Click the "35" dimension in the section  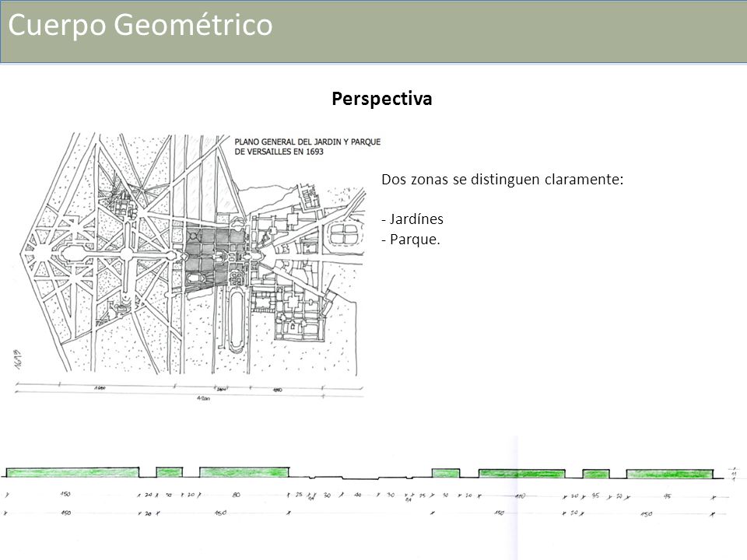(x=595, y=495)
